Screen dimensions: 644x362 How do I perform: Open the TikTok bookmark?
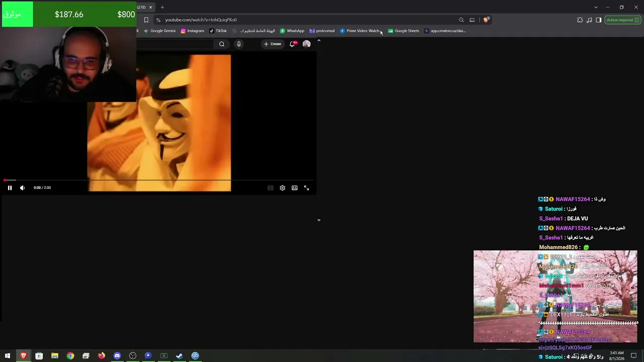click(218, 31)
